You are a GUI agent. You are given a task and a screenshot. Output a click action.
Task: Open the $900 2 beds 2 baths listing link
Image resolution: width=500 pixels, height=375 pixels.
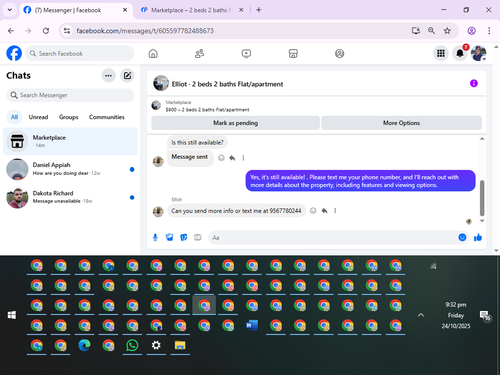click(207, 110)
